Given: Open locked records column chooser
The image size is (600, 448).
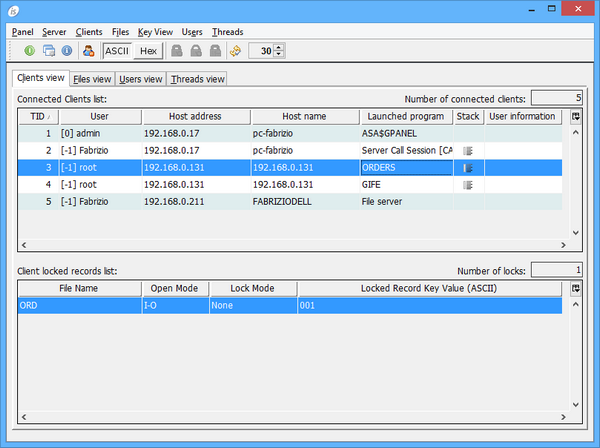Looking at the screenshot, I should point(575,289).
